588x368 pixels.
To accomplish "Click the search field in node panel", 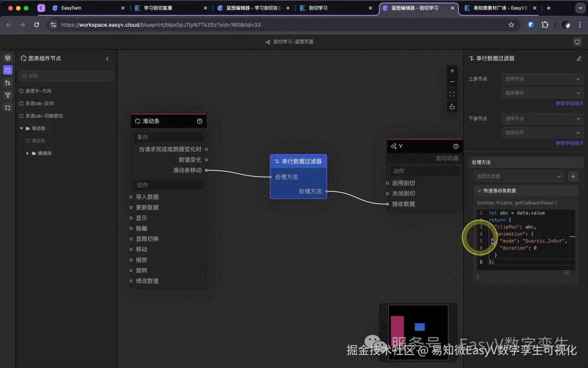I will [x=66, y=76].
